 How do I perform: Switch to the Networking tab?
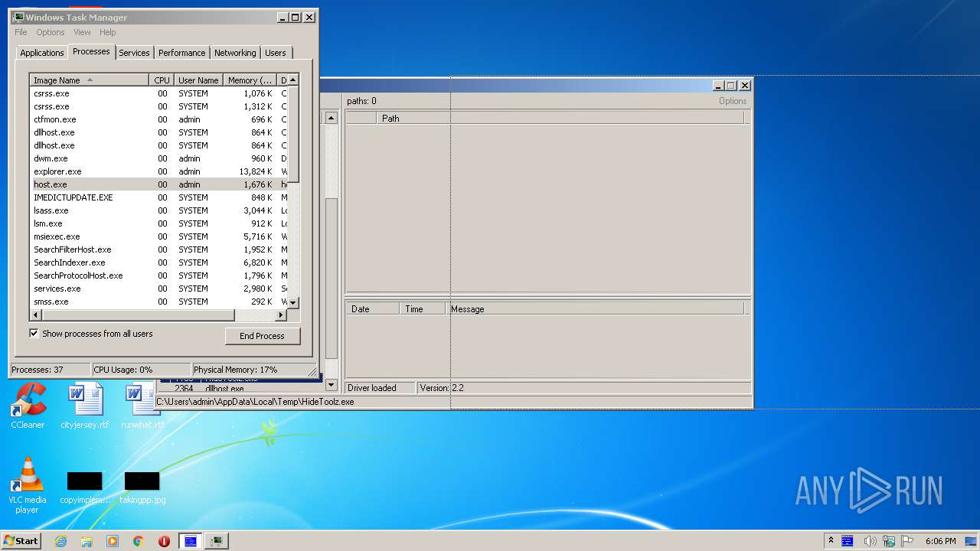[x=235, y=53]
